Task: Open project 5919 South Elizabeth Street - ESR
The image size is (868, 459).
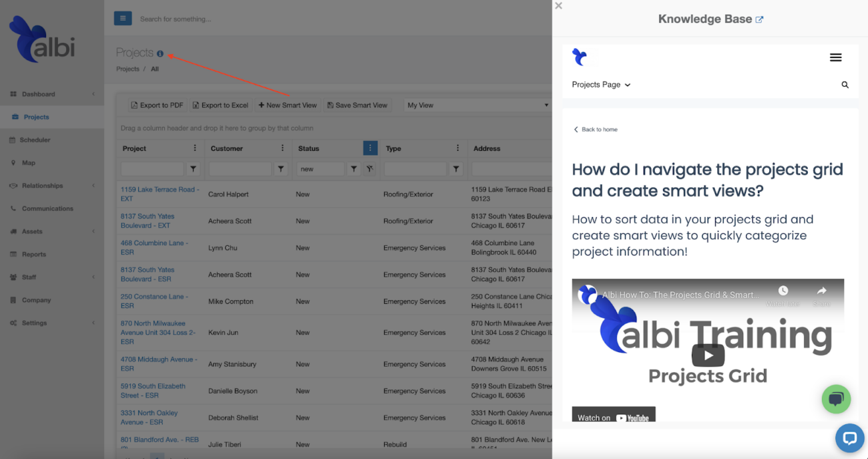Action: (153, 390)
